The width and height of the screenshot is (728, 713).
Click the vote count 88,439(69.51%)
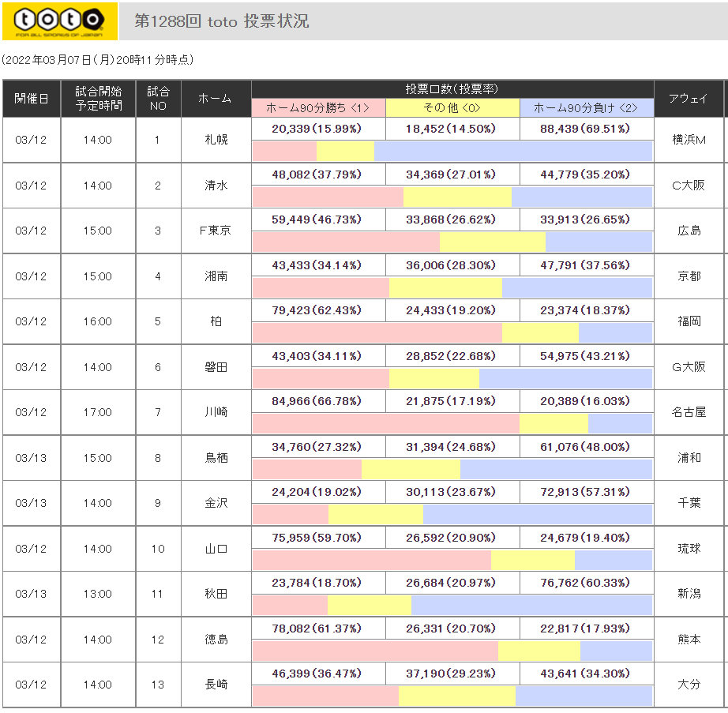586,129
